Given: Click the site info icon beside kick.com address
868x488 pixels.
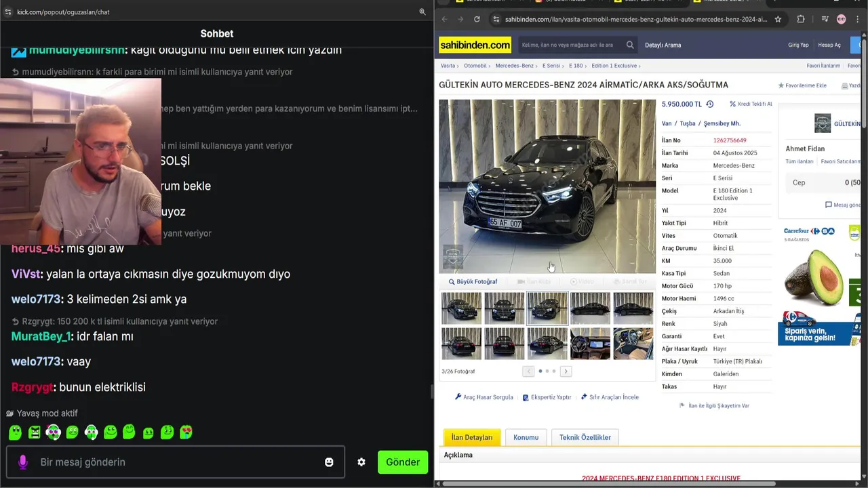Looking at the screenshot, I should (x=8, y=12).
